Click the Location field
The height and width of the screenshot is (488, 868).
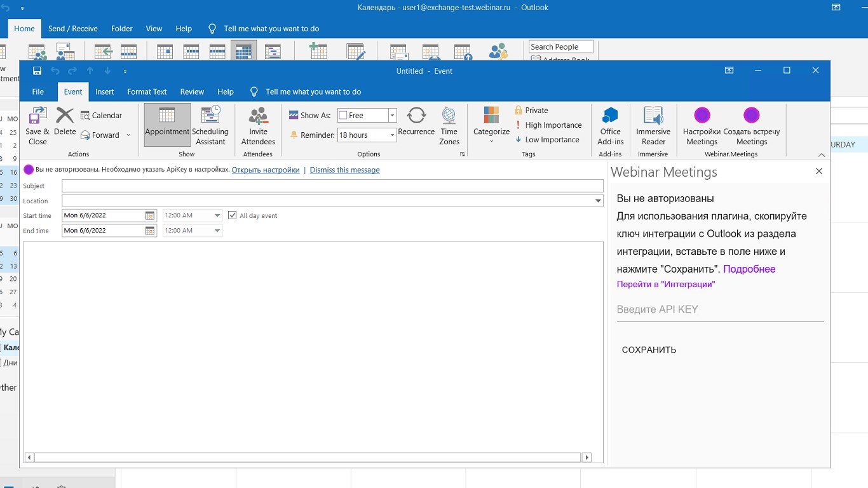[x=327, y=201]
